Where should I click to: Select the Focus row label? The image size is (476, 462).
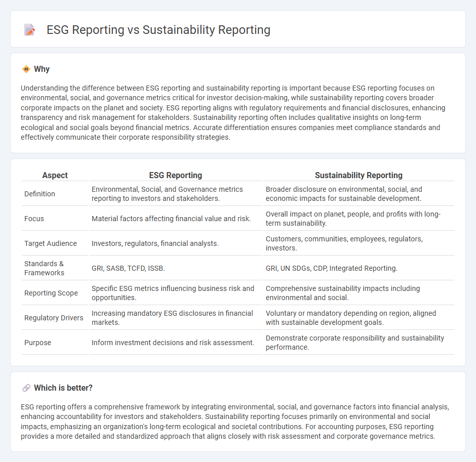[34, 219]
